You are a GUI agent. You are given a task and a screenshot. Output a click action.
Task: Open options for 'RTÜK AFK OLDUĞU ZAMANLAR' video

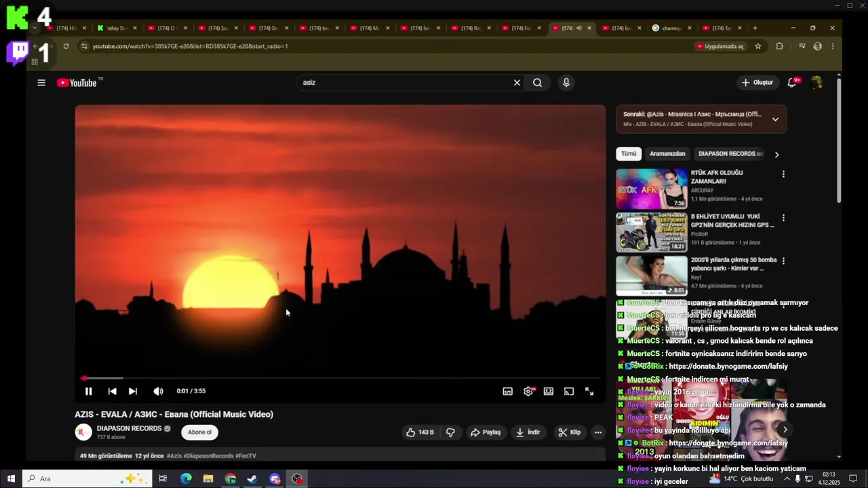click(783, 174)
